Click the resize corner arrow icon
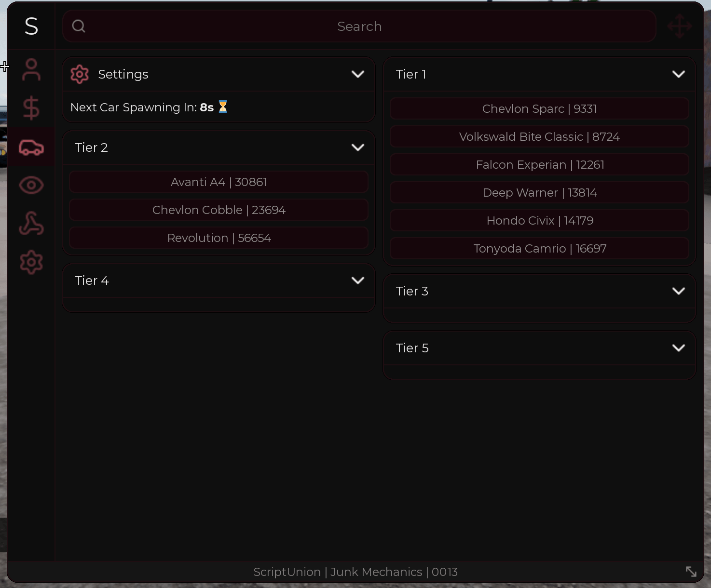 click(x=691, y=572)
